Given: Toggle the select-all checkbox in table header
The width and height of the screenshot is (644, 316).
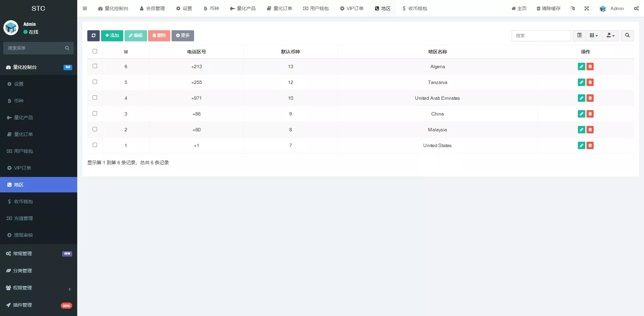Looking at the screenshot, I should 95,51.
